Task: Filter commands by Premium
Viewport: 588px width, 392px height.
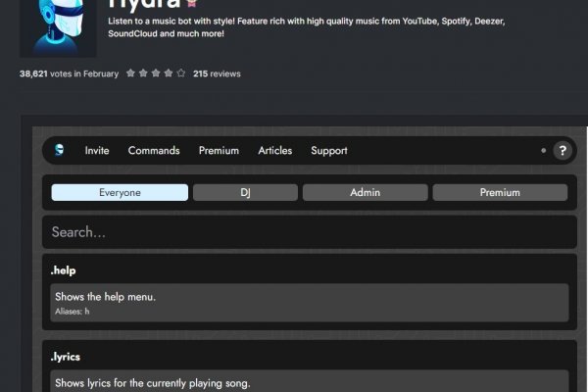Action: pyautogui.click(x=500, y=193)
